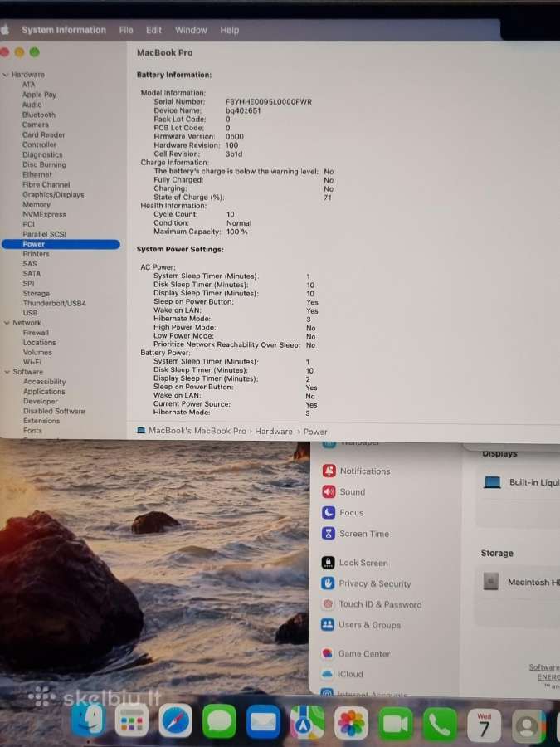This screenshot has height=747, width=560.
Task: Click the Maximum Capacity 100 % value
Action: click(x=237, y=232)
